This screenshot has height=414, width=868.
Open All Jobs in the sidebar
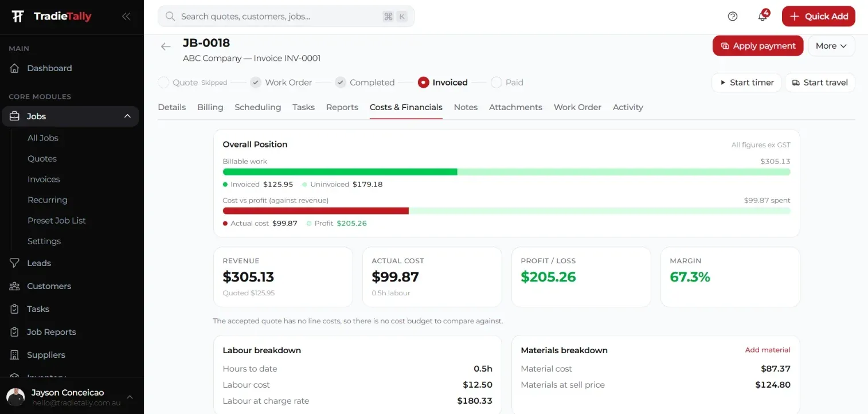point(43,138)
